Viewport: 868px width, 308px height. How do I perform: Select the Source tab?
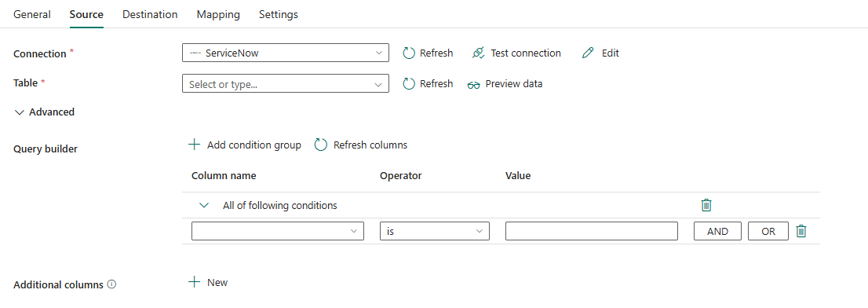[86, 14]
